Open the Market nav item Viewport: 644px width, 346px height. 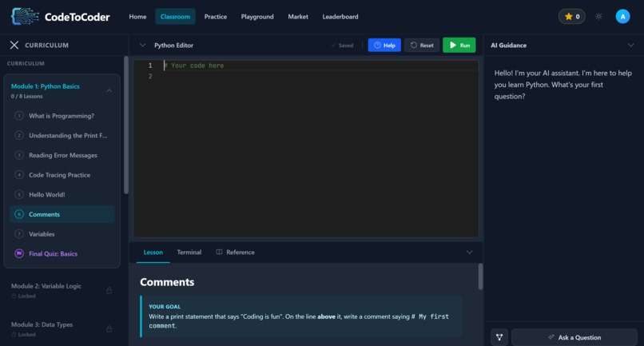click(298, 17)
